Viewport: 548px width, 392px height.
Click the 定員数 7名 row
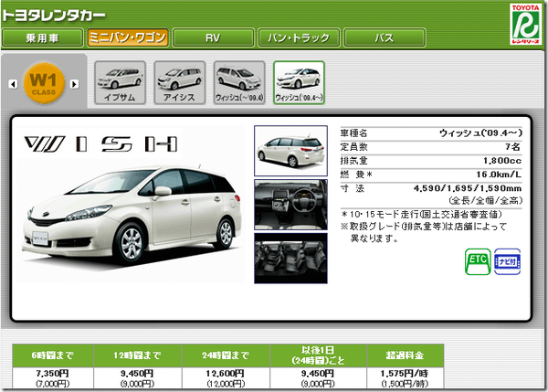431,147
